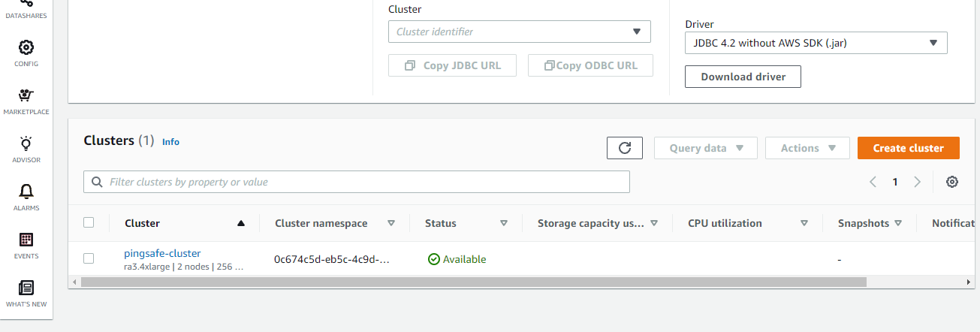This screenshot has height=332, width=980.
Task: Open the Alarms bell icon
Action: coord(26,192)
